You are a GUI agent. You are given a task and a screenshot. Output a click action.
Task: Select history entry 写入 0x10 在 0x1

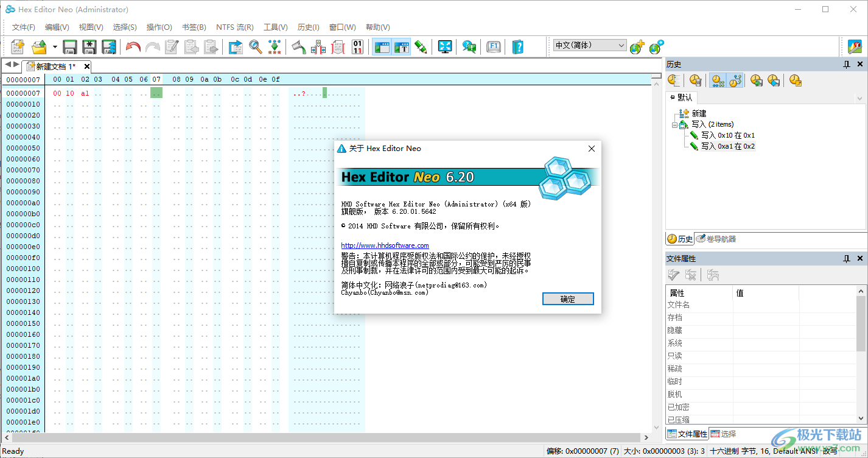pyautogui.click(x=728, y=135)
